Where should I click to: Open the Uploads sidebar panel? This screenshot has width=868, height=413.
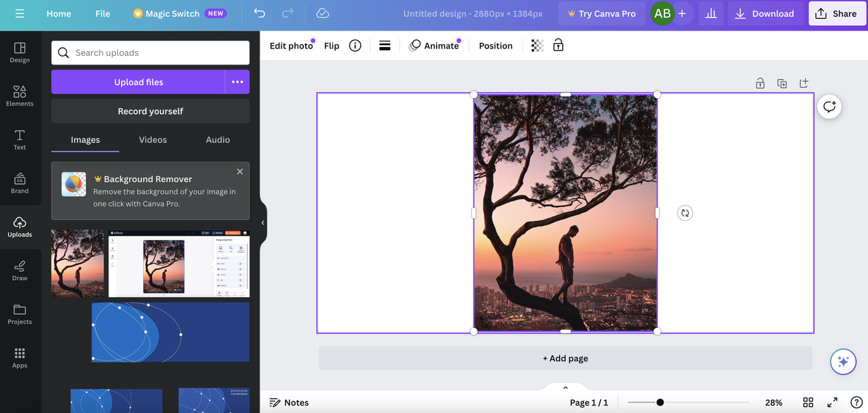pyautogui.click(x=20, y=227)
